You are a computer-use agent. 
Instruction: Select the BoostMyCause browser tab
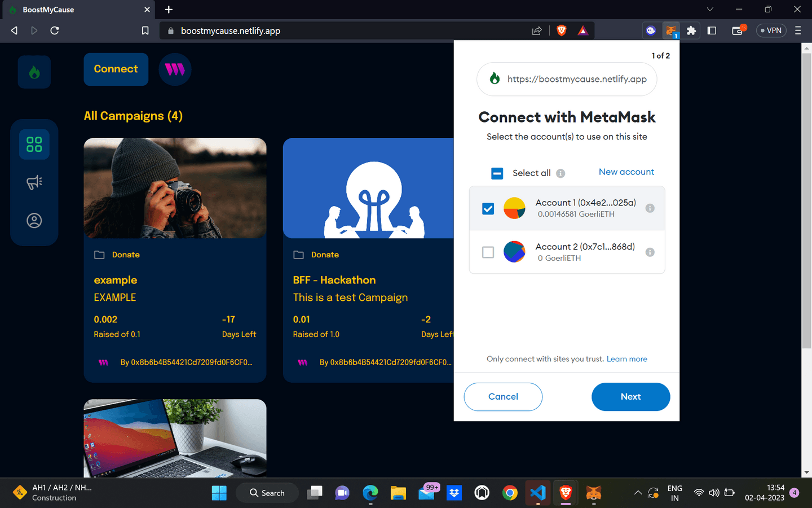(x=78, y=10)
